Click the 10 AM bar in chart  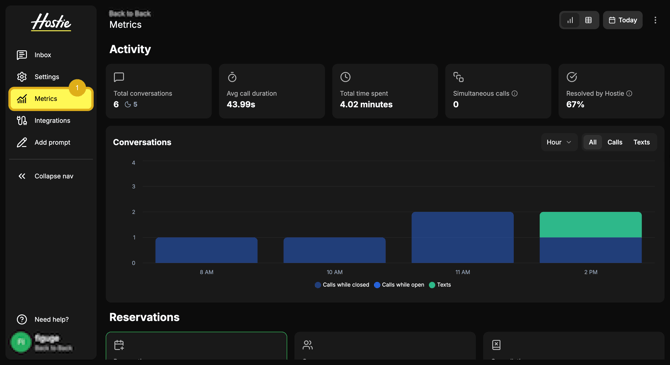tap(335, 250)
